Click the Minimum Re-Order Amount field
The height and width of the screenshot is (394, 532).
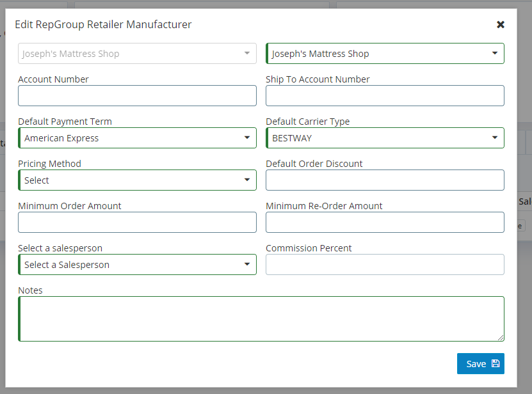[x=385, y=223]
